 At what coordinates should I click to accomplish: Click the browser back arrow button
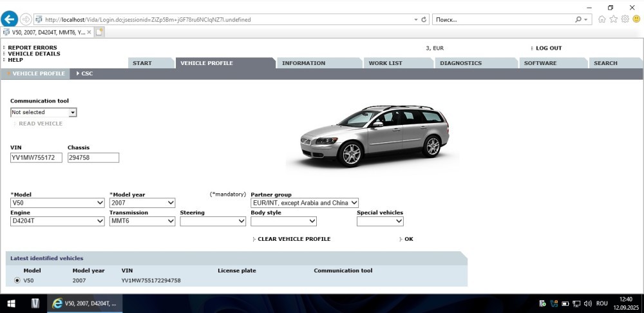(9, 19)
